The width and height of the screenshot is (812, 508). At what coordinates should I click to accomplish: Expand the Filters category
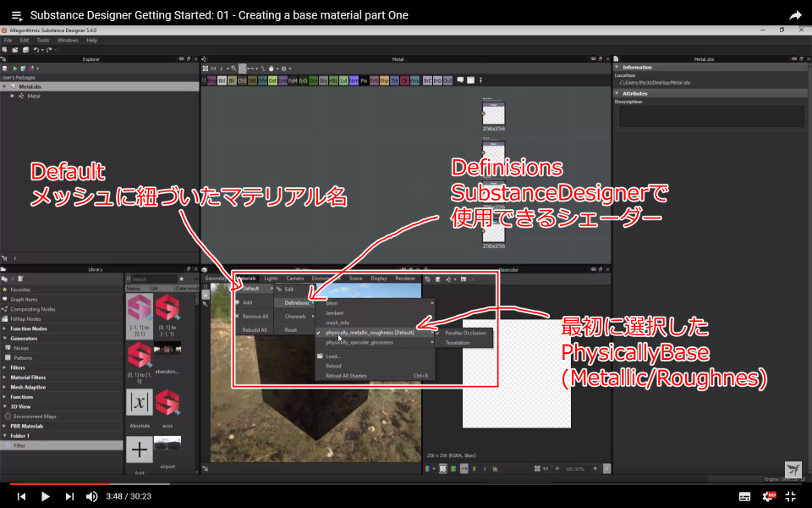click(x=5, y=367)
